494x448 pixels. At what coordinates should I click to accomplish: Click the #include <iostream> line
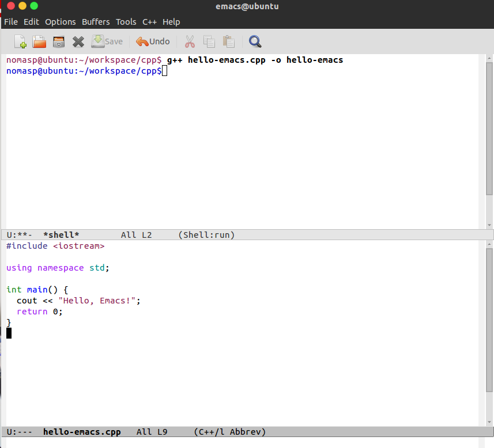coord(55,245)
